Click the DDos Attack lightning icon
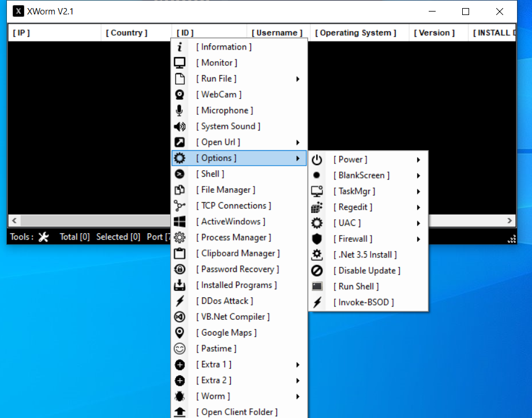The height and width of the screenshot is (418, 532). pyautogui.click(x=179, y=301)
